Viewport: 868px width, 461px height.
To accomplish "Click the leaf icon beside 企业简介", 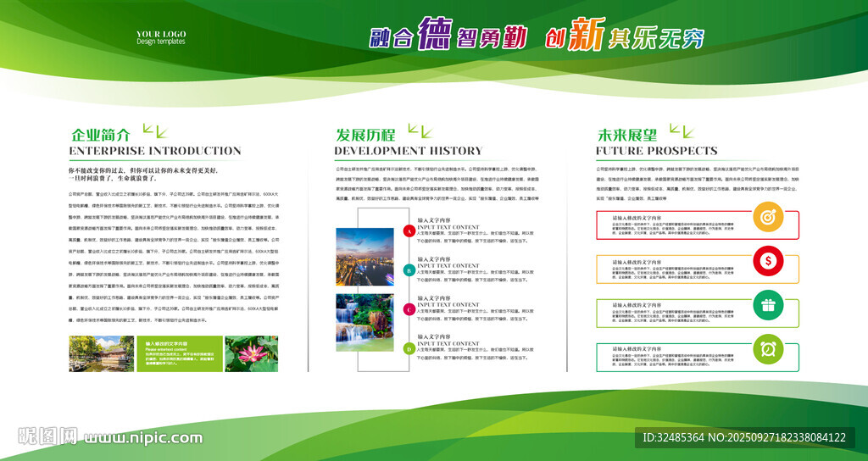I will pyautogui.click(x=155, y=131).
